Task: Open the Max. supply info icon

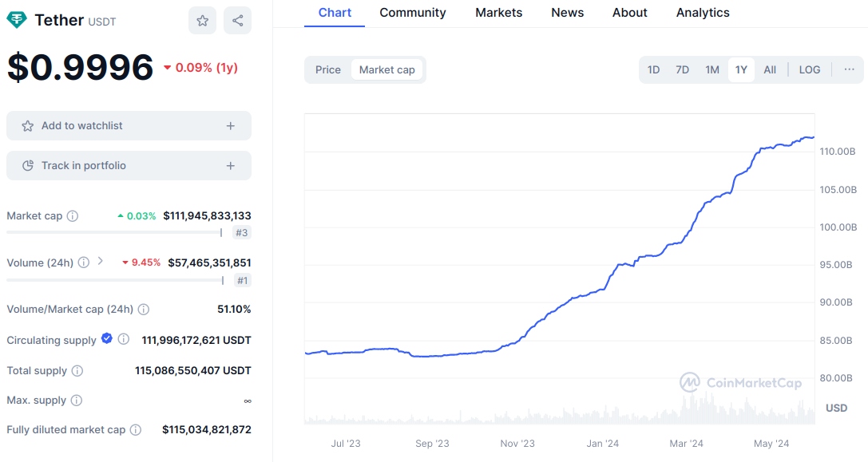Action: coord(77,400)
